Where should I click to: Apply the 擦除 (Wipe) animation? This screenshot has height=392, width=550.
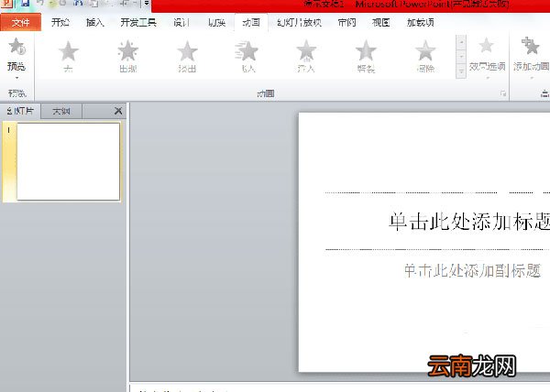[x=425, y=56]
